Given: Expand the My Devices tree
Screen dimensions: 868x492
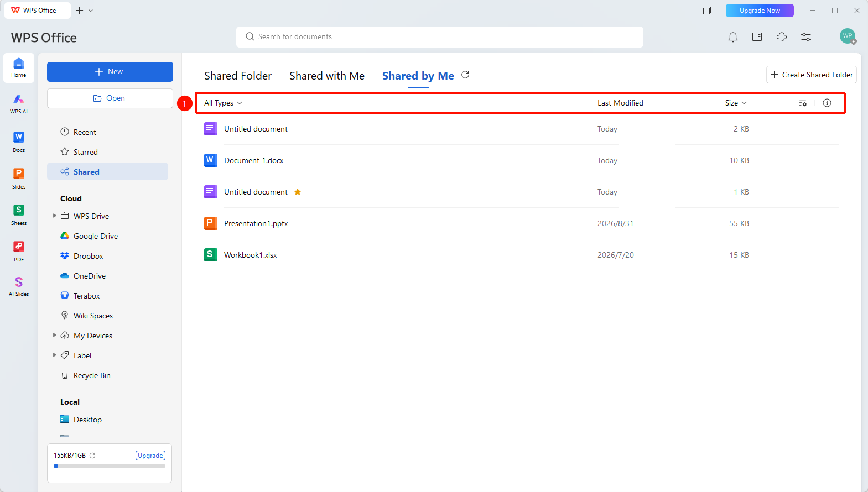Looking at the screenshot, I should point(55,335).
